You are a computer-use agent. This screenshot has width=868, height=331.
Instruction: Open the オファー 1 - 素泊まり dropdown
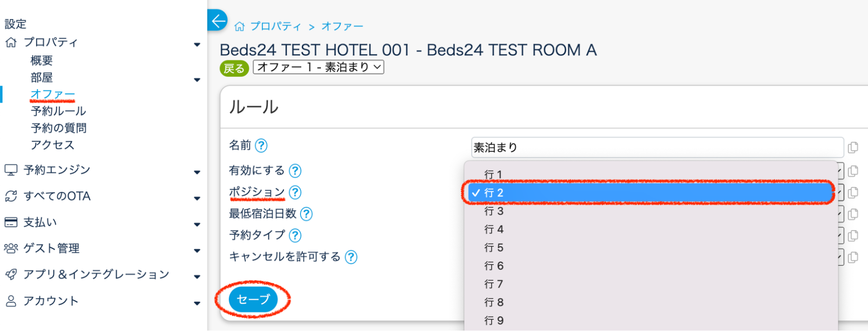point(318,67)
